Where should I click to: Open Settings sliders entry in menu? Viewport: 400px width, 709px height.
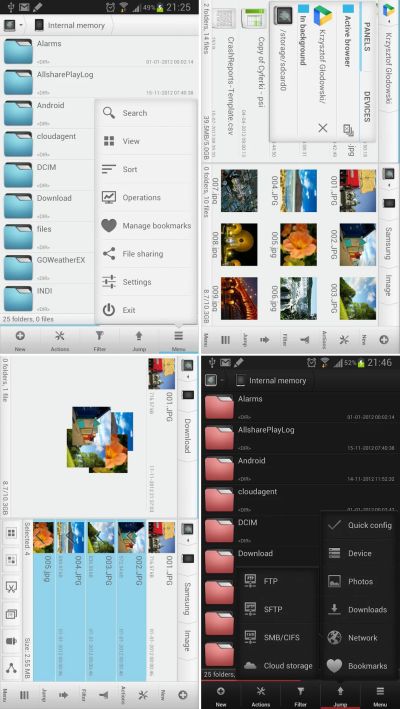tap(146, 282)
